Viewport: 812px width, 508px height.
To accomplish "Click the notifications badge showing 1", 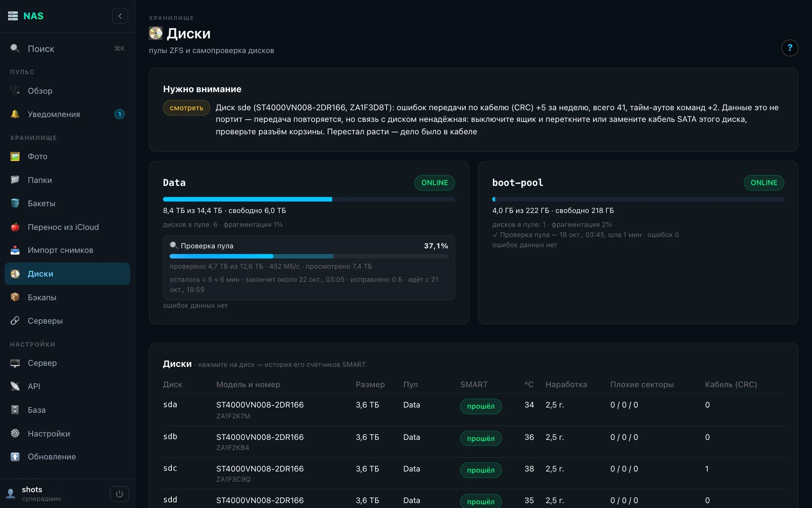I will click(120, 114).
